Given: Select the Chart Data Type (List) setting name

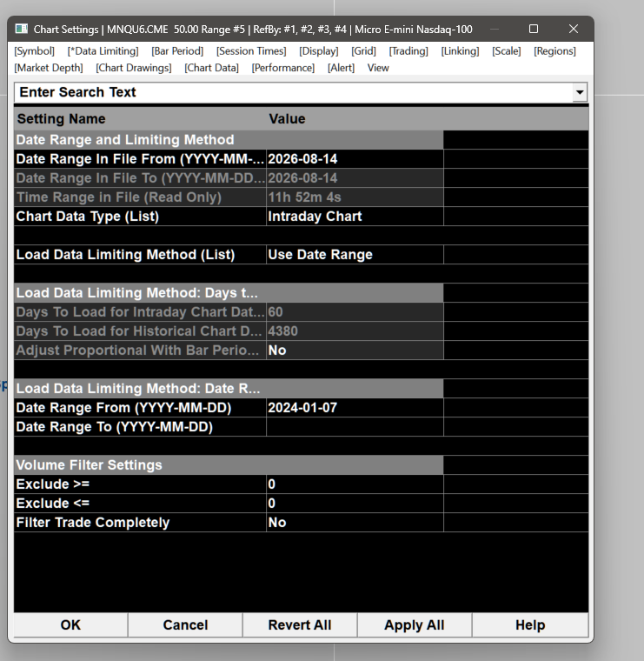Looking at the screenshot, I should click(140, 217).
